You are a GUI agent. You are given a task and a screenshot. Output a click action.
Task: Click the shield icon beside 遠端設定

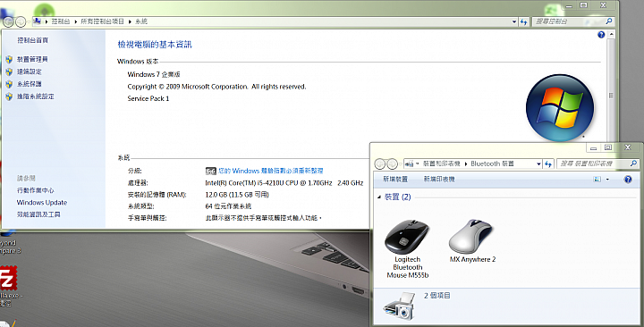click(x=9, y=71)
